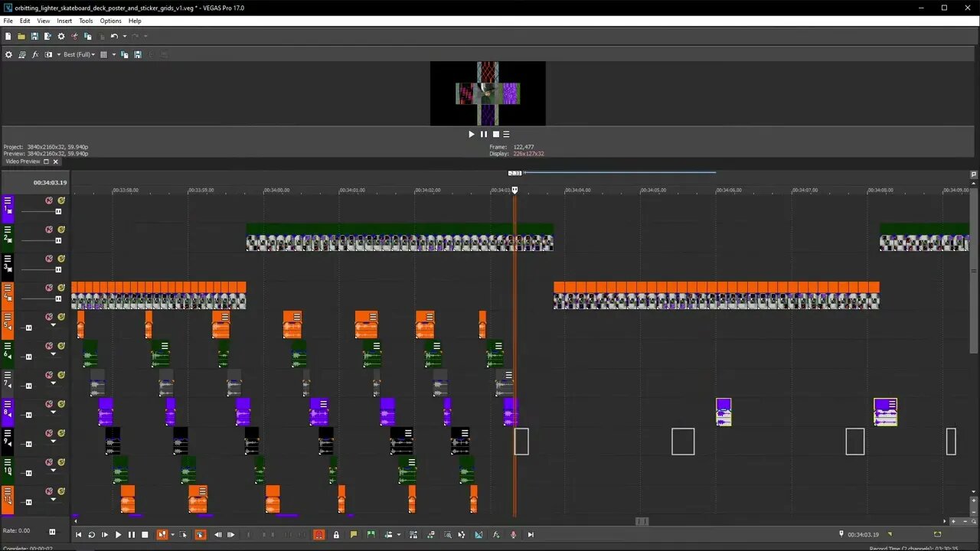Expand the Split Screen View options arrow
The image size is (980, 551).
click(58, 54)
